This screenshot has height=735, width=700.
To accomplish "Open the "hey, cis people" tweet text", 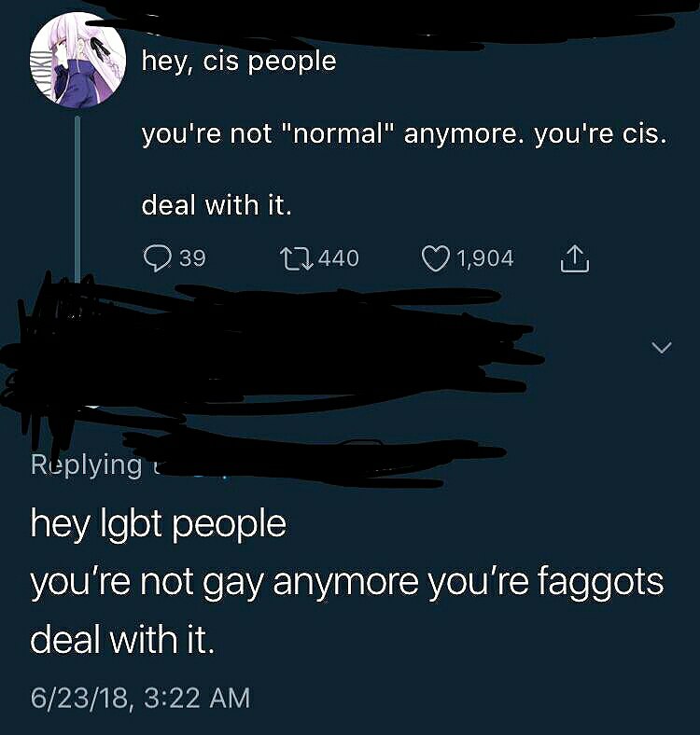I will click(x=239, y=62).
